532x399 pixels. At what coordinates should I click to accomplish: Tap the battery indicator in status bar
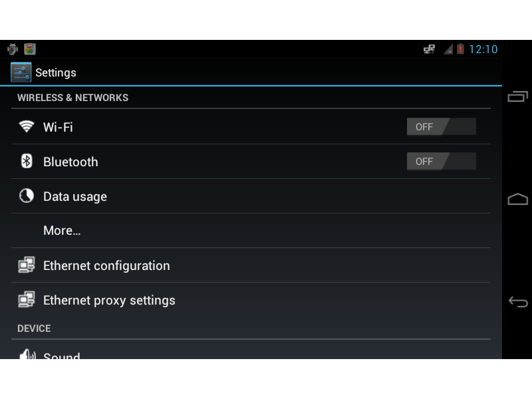[x=460, y=49]
